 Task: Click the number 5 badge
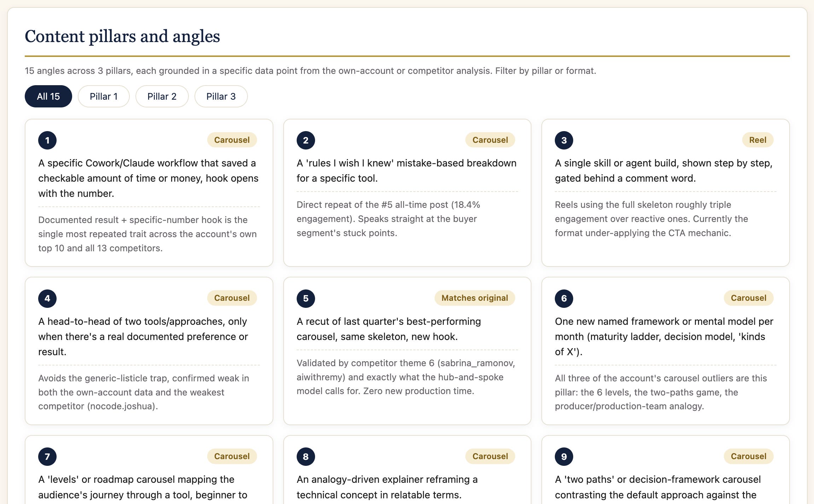pyautogui.click(x=306, y=298)
